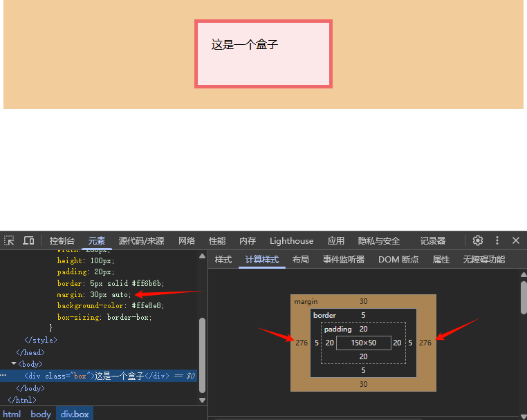
Task: Open the 无障碍功能 sidebar tab
Action: [483, 260]
